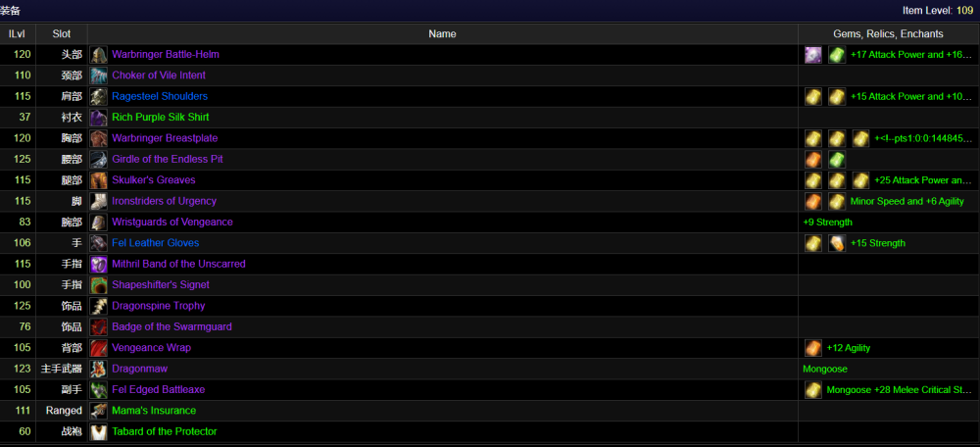The height and width of the screenshot is (447, 980).
Task: Click the Ragesteel Shoulders item icon
Action: 98,96
